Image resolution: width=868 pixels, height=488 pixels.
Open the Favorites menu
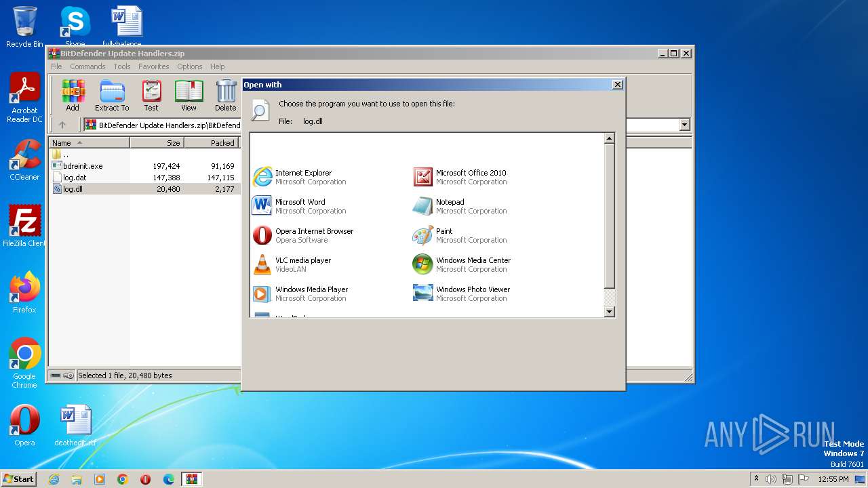tap(154, 66)
